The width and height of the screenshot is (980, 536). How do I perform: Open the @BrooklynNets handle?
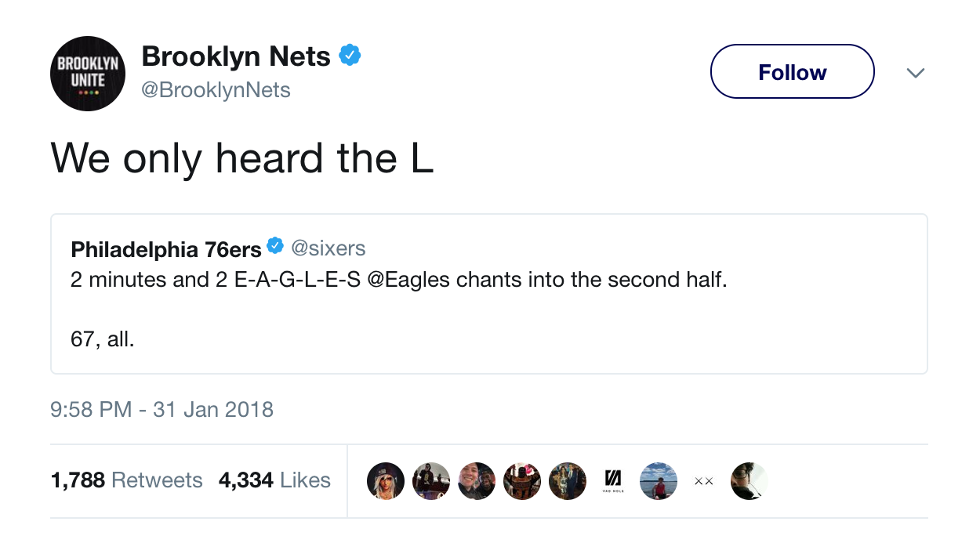[x=216, y=90]
